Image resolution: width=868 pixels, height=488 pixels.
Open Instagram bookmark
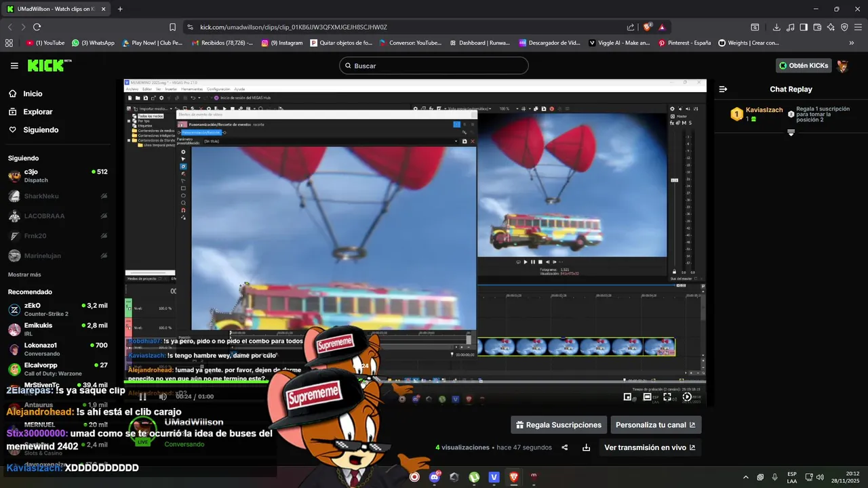[282, 43]
